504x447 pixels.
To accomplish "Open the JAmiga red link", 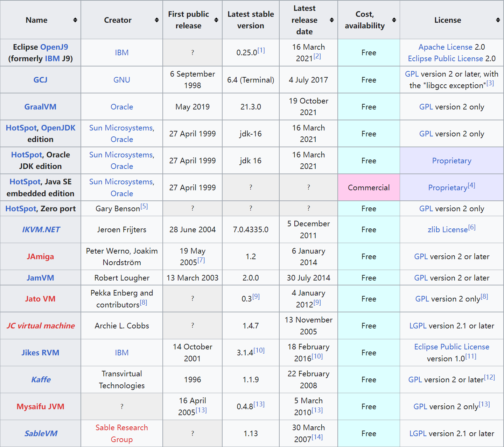I will [x=40, y=256].
